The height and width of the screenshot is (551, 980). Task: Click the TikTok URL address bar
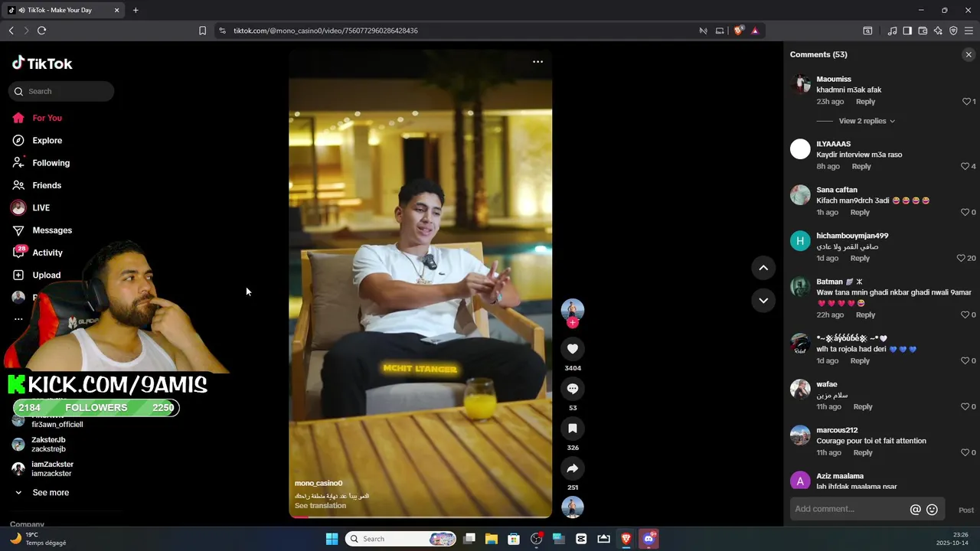[459, 31]
